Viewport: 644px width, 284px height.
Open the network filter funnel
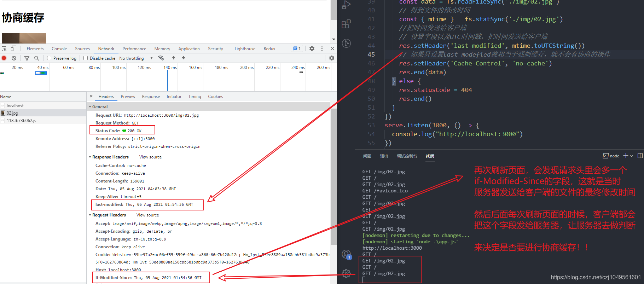point(27,58)
